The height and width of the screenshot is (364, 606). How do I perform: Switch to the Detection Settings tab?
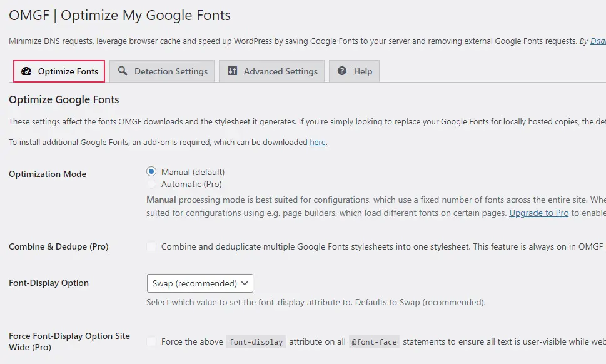pos(162,71)
